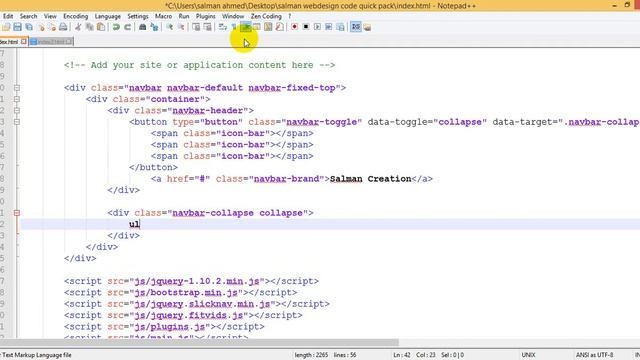This screenshot has width=640, height=360.
Task: Click the Stop Recording square icon
Action: 306,27
